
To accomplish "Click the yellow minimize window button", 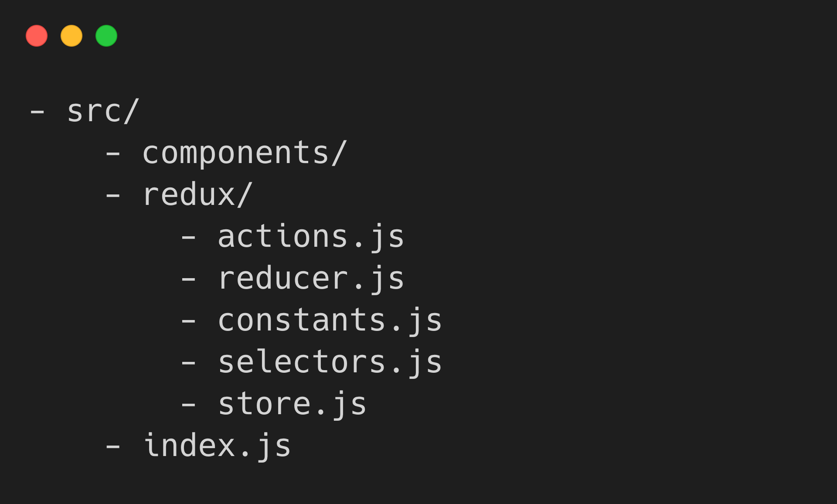I will tap(71, 36).
